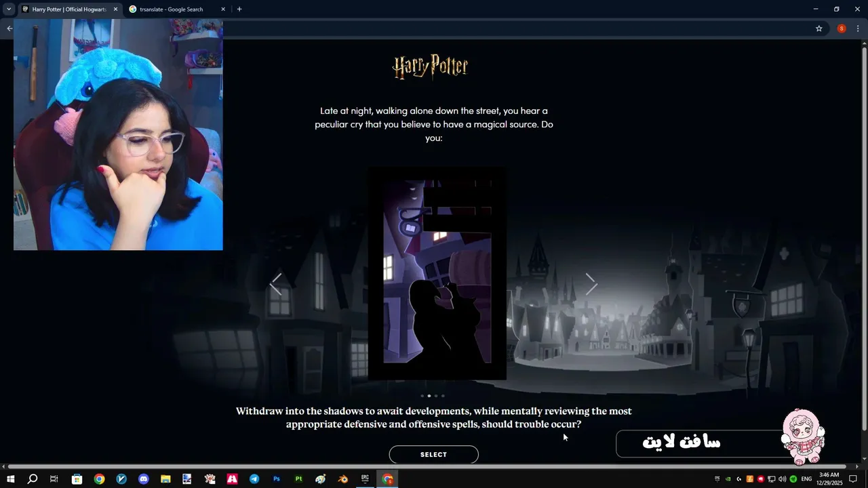Click the previous answer arrow
This screenshot has width=868, height=488.
coord(276,284)
